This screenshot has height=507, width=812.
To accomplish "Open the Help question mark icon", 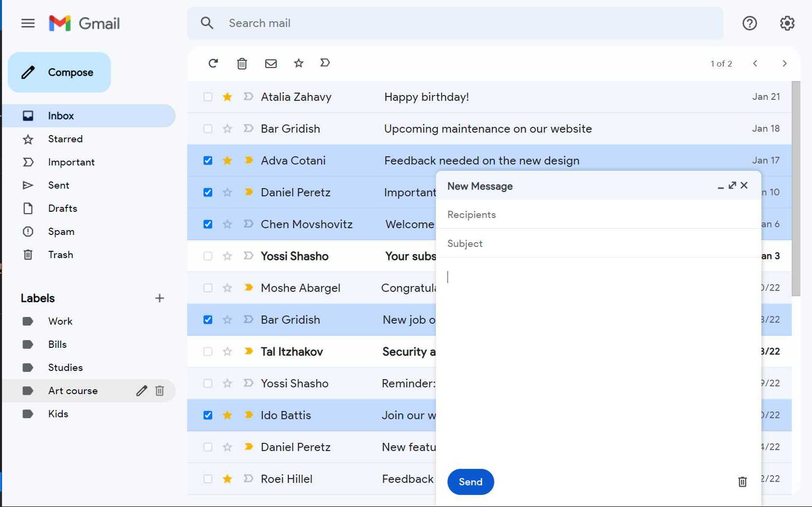I will pos(749,23).
